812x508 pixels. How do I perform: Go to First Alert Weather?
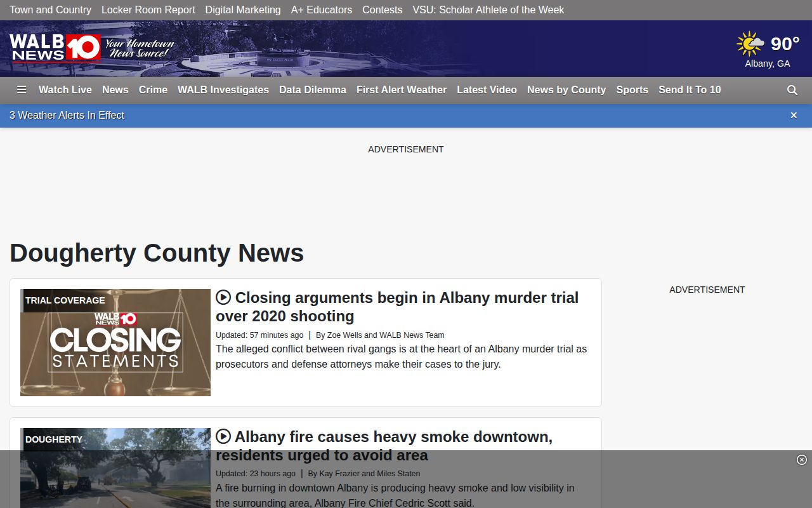(x=402, y=90)
